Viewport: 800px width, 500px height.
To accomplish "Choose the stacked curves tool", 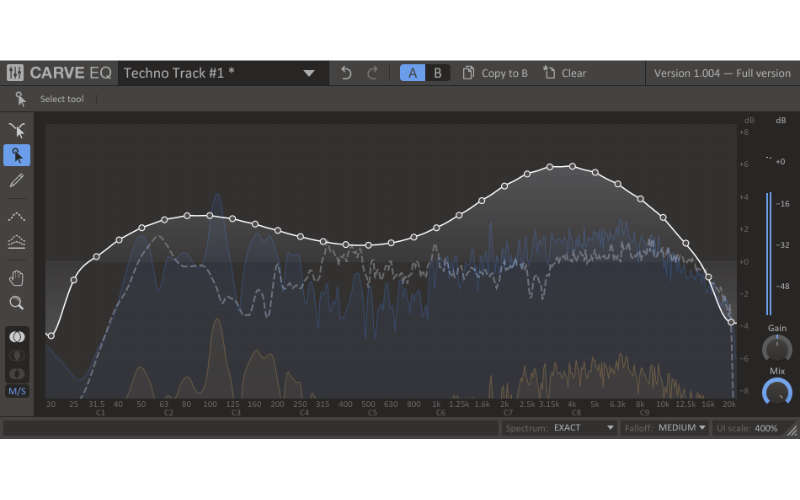I will tap(17, 241).
